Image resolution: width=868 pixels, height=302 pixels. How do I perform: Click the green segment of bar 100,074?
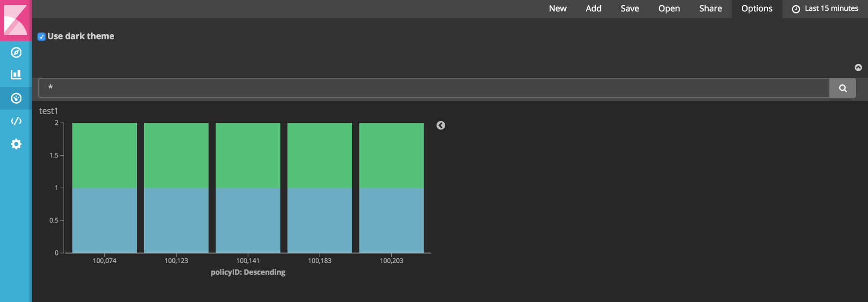pyautogui.click(x=105, y=155)
